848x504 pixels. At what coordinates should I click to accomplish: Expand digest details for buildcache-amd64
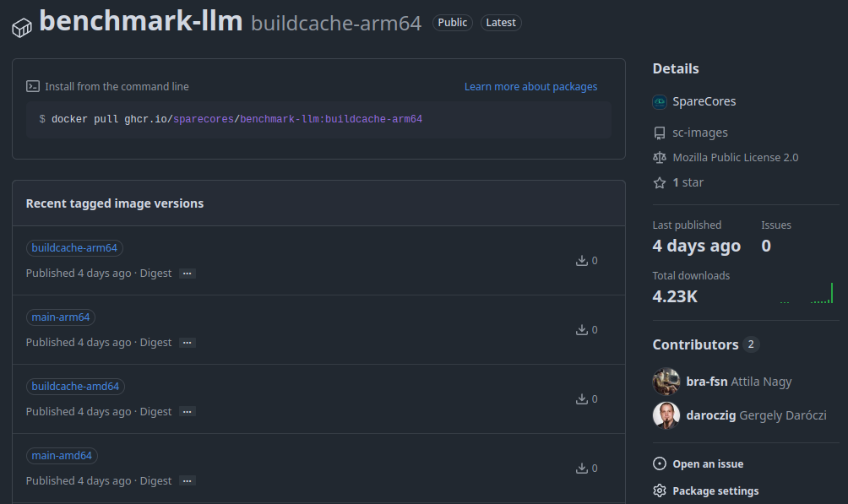188,412
